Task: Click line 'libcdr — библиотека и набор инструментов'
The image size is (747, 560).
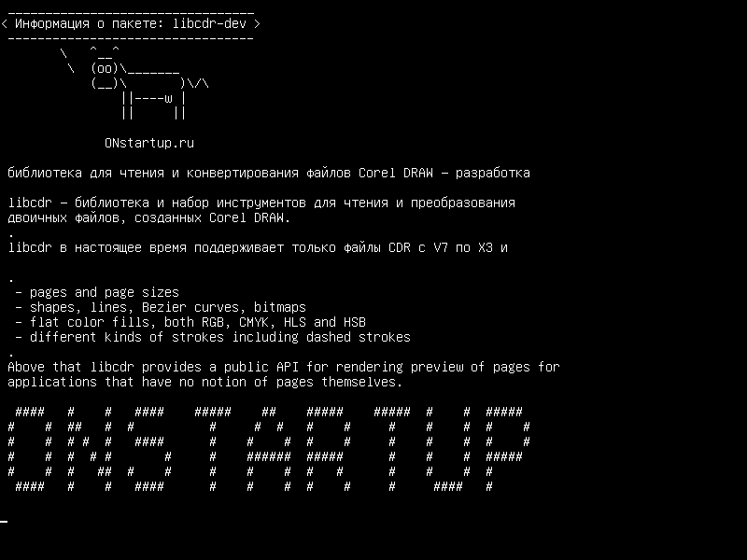Action: click(x=261, y=203)
